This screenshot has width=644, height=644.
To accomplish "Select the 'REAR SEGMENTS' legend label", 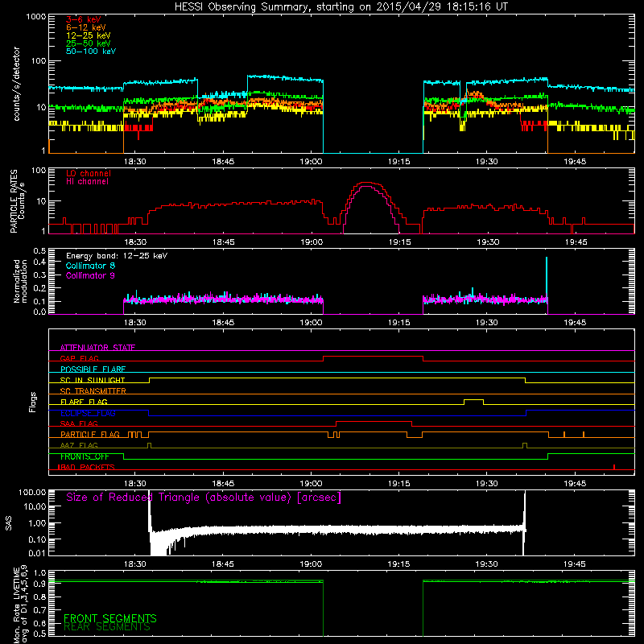I will coord(107,627).
